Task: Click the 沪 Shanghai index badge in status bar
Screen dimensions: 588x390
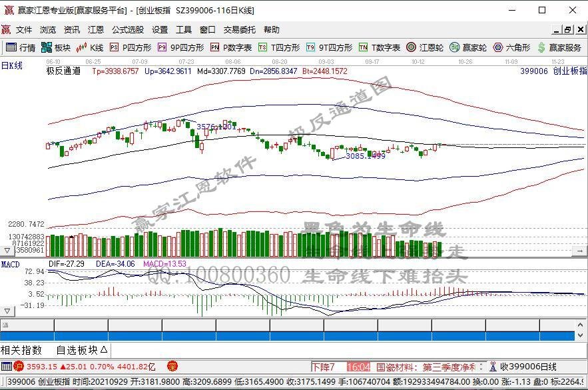Action: (x=19, y=366)
